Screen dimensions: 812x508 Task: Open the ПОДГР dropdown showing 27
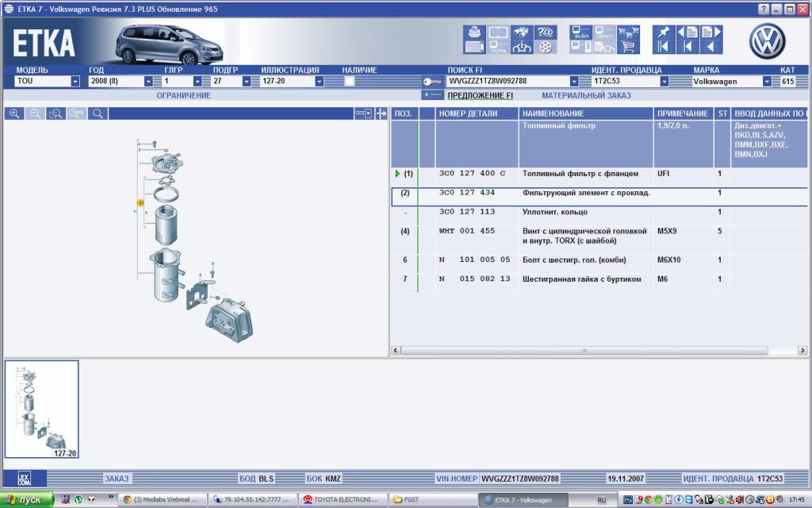point(247,82)
